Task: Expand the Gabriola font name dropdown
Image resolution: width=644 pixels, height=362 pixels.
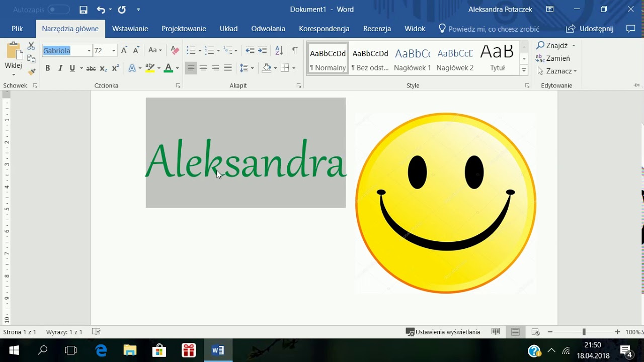Action: (x=89, y=50)
